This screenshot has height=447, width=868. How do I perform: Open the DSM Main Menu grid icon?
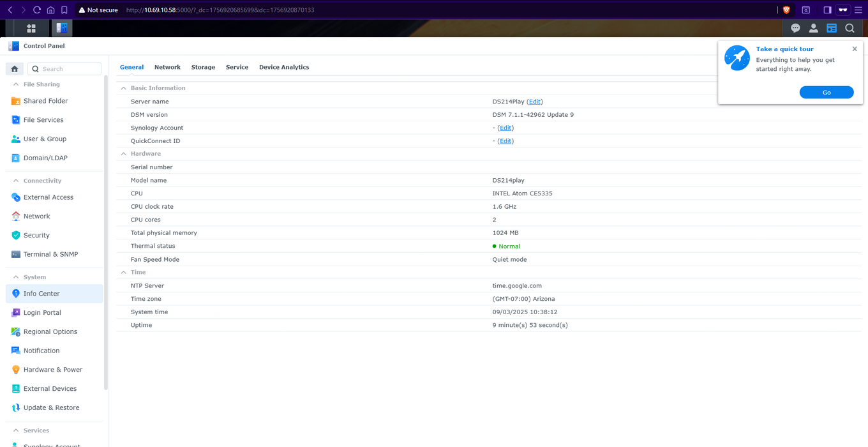[31, 28]
